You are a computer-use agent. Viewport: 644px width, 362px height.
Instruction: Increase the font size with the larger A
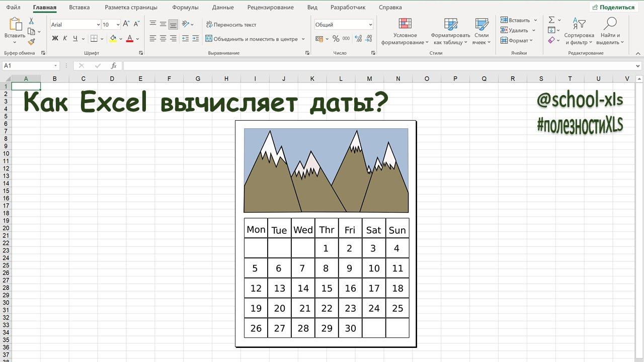point(126,24)
